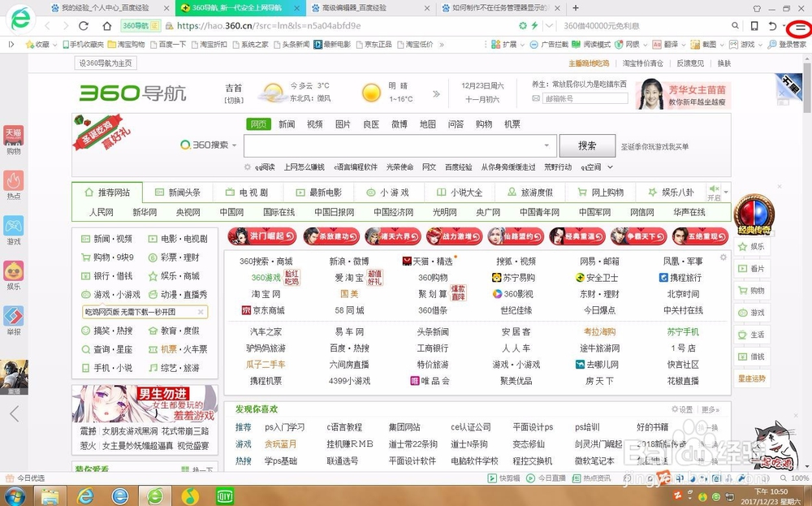
Task: Open 设置 gear in 发现你喜欢
Action: coord(681,409)
